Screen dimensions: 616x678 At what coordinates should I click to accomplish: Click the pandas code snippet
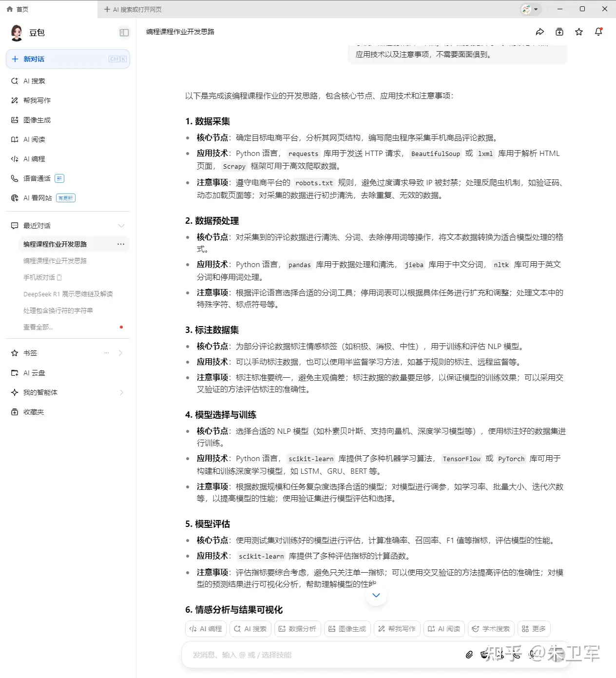click(x=299, y=265)
